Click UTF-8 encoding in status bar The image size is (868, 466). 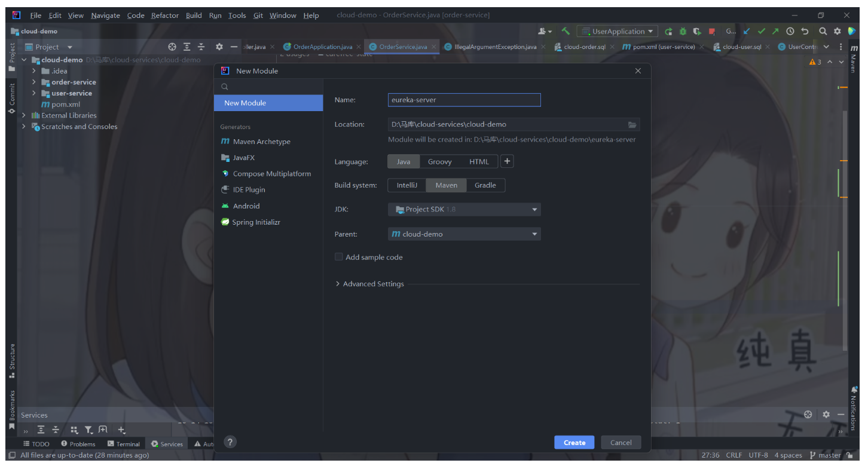pyautogui.click(x=758, y=455)
